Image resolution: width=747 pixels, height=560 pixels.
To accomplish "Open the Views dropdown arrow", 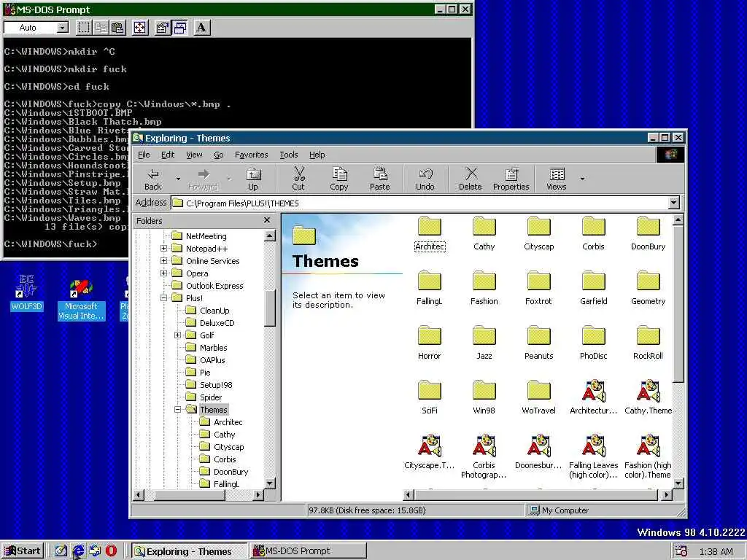I will (x=582, y=179).
